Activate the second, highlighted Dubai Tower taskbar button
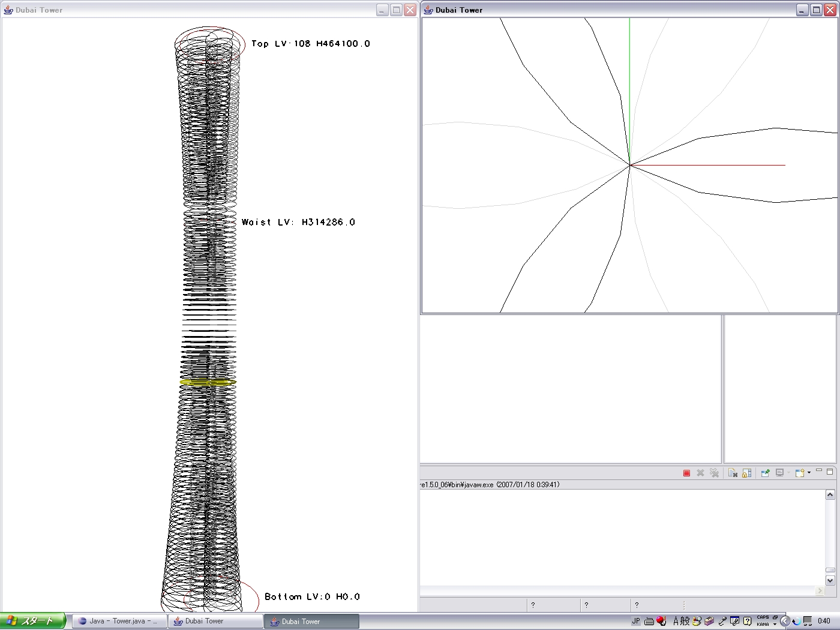840x630 pixels. [311, 621]
